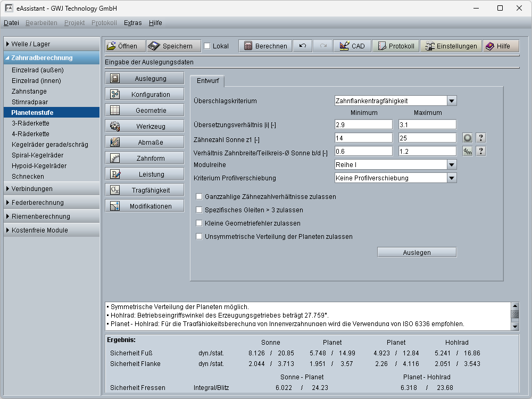Open Einstellungen settings from the toolbar
This screenshot has height=399, width=532.
tap(451, 46)
